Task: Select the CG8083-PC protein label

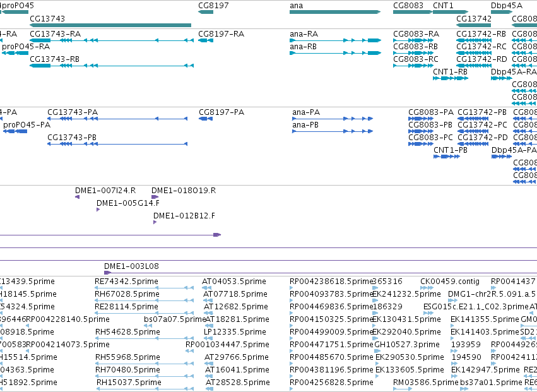Action: [430, 138]
